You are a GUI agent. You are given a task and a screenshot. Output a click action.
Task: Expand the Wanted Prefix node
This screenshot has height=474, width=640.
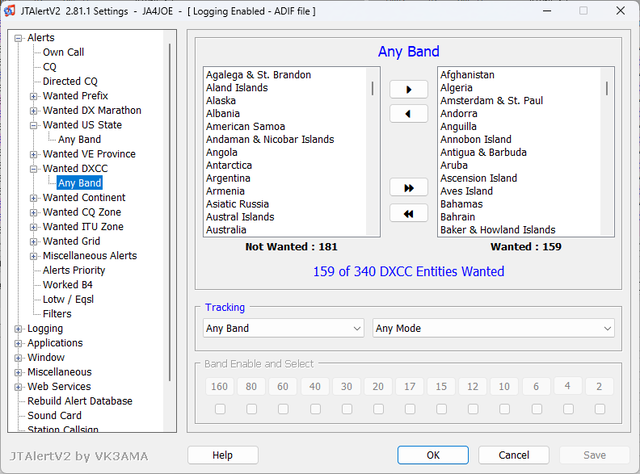click(x=33, y=96)
